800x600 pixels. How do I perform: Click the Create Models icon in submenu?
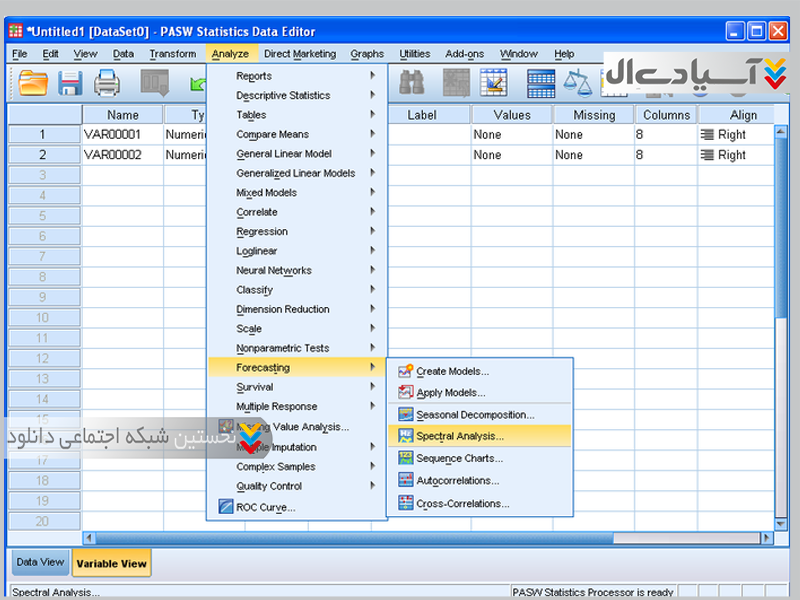[405, 371]
